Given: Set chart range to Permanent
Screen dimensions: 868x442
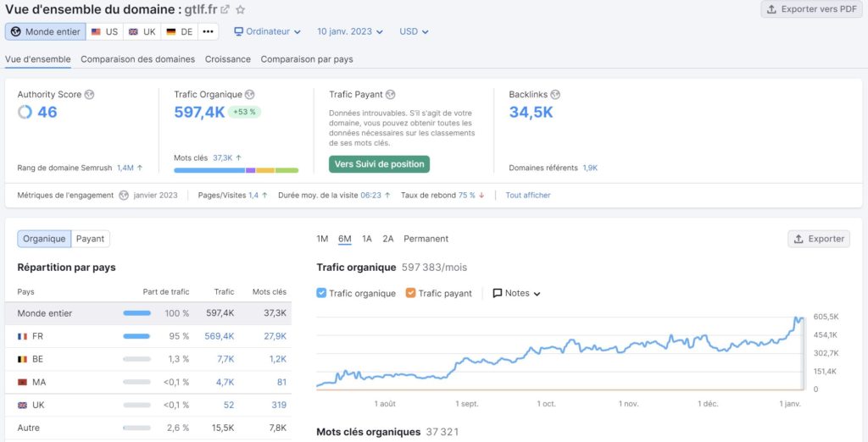Looking at the screenshot, I should point(426,239).
